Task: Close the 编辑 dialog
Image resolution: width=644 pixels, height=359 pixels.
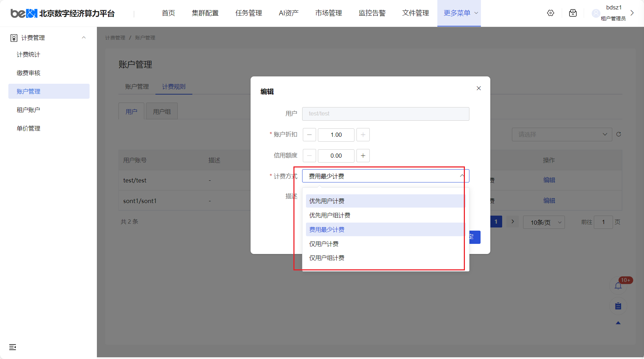Action: click(x=479, y=88)
